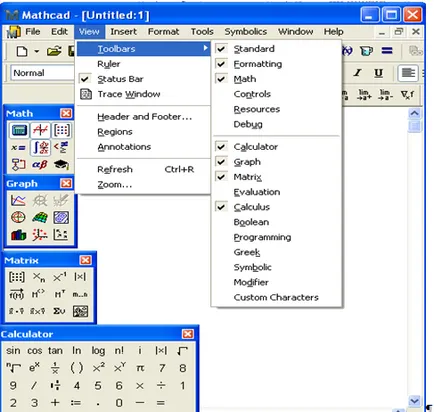434x412 pixels.
Task: Click vector sum Σv icon in Matrix palette
Action: click(x=59, y=311)
